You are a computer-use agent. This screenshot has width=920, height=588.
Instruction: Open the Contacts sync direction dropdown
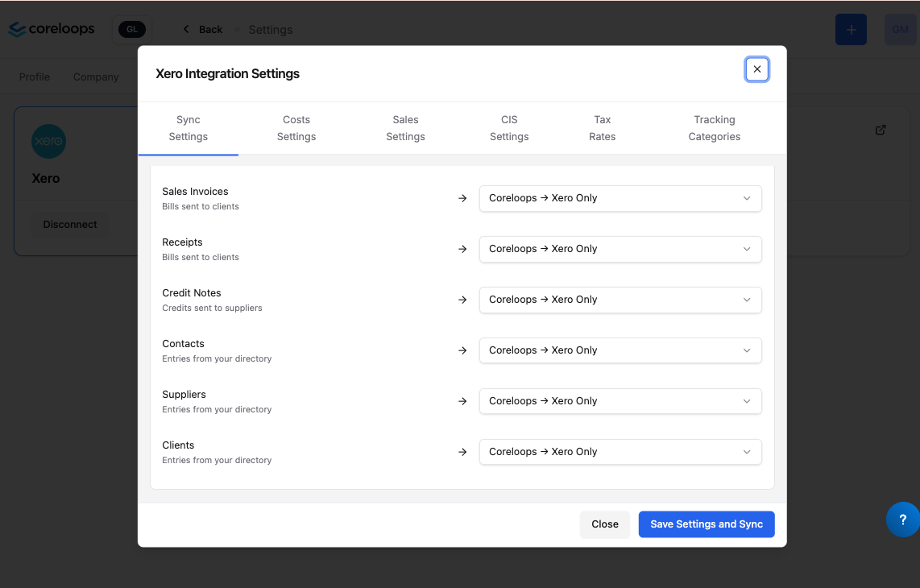[620, 350]
